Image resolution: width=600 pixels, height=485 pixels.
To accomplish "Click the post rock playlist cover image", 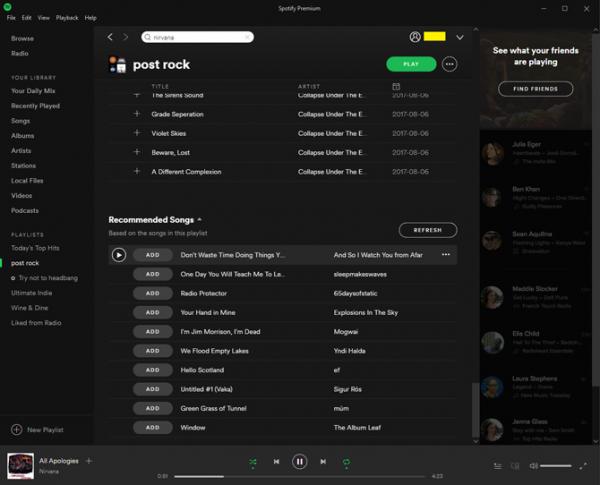I will tap(118, 64).
